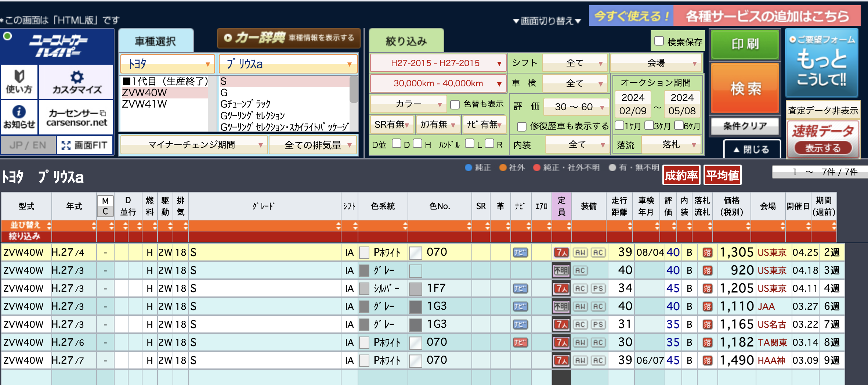Image resolution: width=868 pixels, height=385 pixels.
Task: Click the カー辞典 play icon banner
Action: (289, 38)
